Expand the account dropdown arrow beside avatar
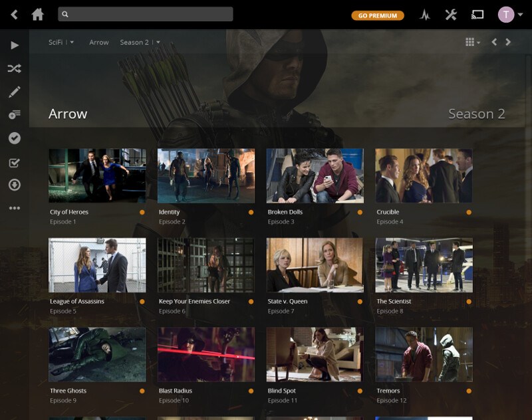This screenshot has width=532, height=420. pos(520,15)
